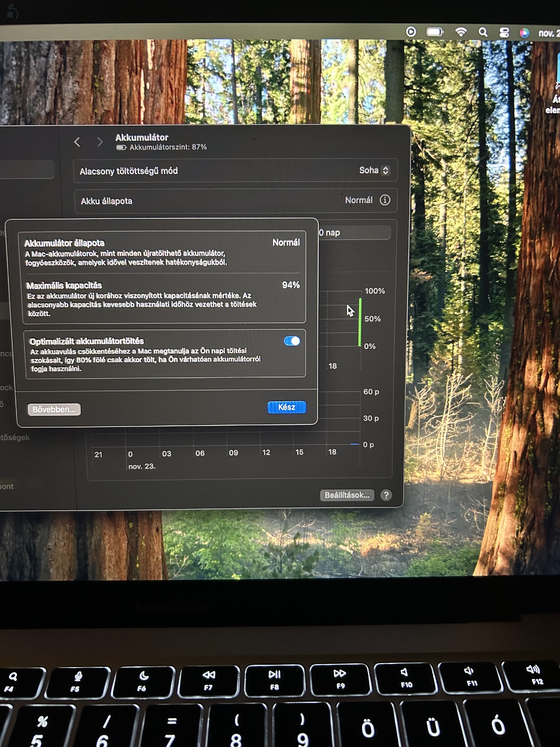Image resolution: width=560 pixels, height=747 pixels.
Task: Activate Siri from the menu bar
Action: tap(524, 32)
